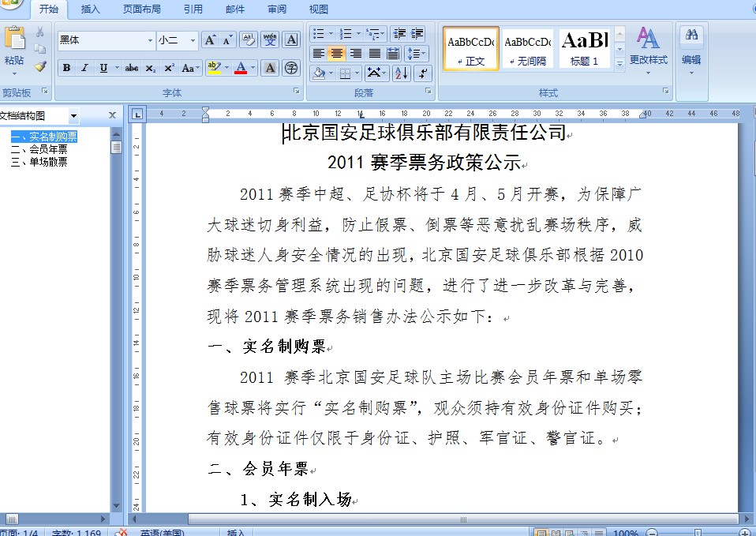Open highlight color dropdown arrow

(x=226, y=68)
